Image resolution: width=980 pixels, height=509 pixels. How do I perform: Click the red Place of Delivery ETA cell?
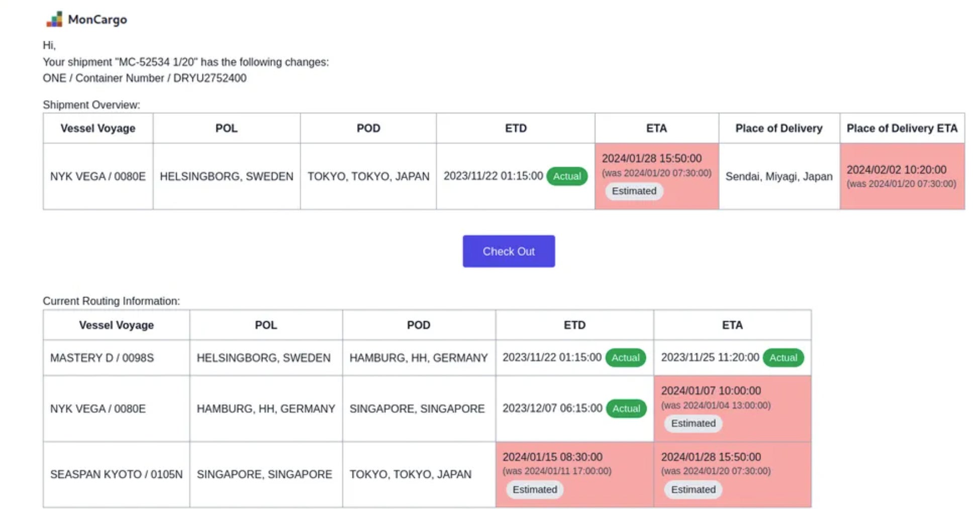coord(902,176)
